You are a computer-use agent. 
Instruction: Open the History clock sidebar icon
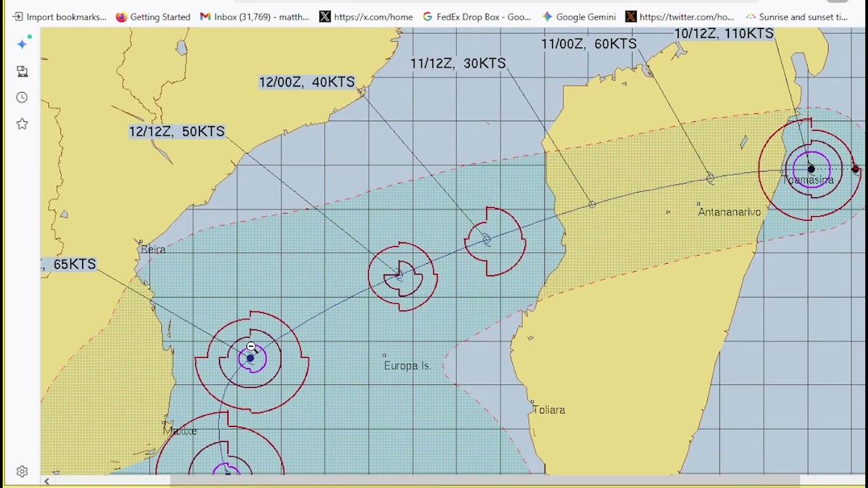coord(22,98)
